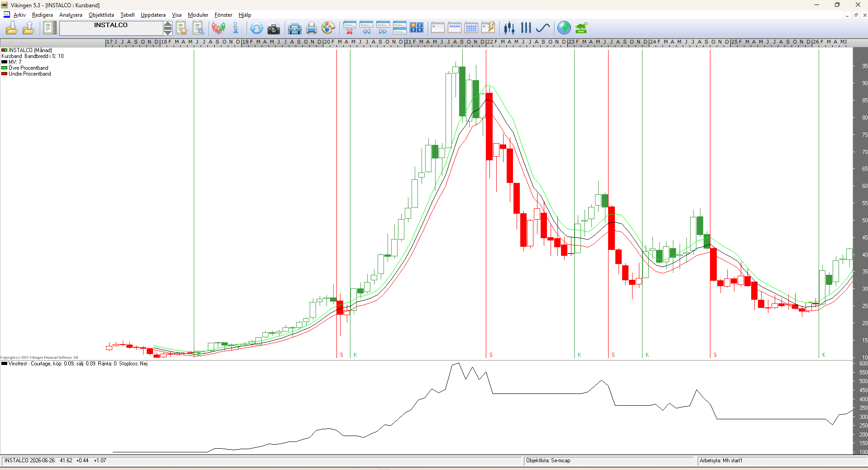Image resolution: width=868 pixels, height=470 pixels.
Task: Click the Övre Procentband legend label
Action: point(29,68)
